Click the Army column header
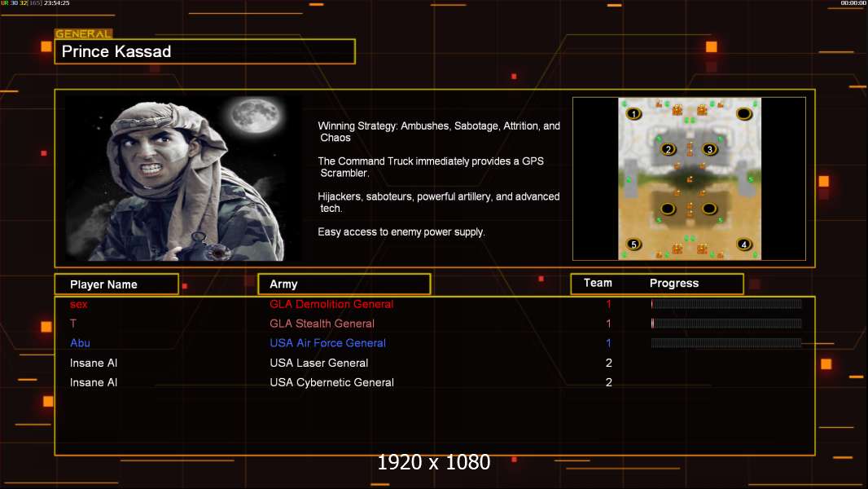Image resolution: width=868 pixels, height=489 pixels. click(344, 284)
